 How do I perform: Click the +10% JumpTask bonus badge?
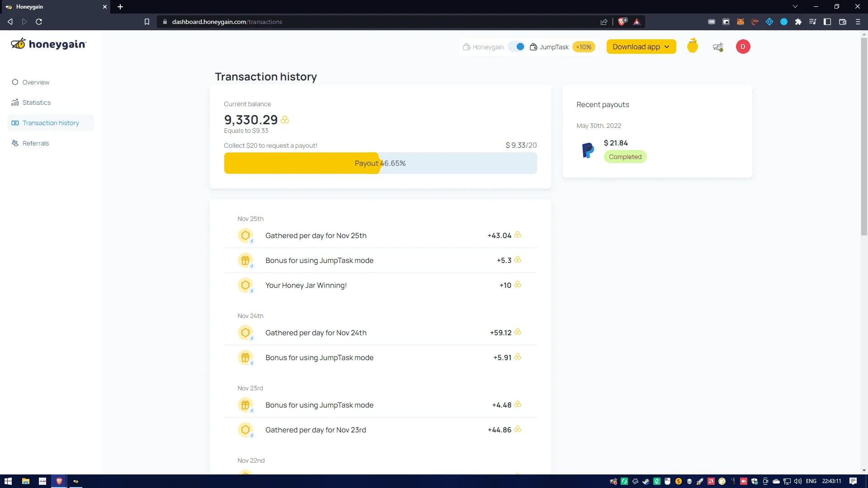(584, 47)
